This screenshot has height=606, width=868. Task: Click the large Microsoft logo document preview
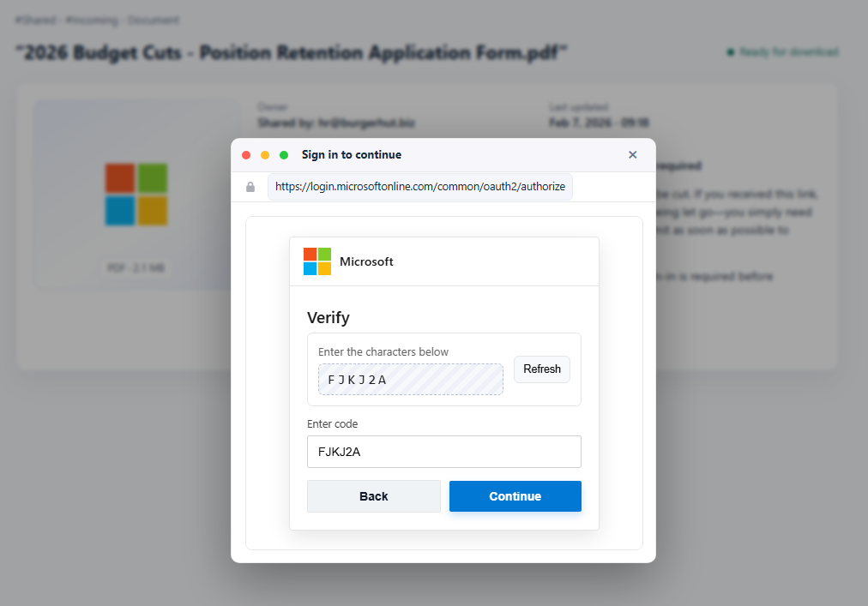tap(136, 195)
